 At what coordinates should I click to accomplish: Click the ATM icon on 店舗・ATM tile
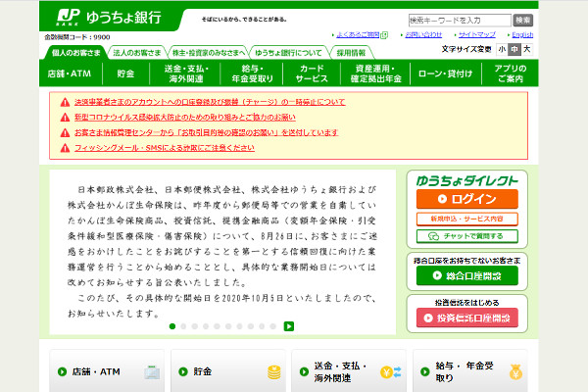(150, 372)
